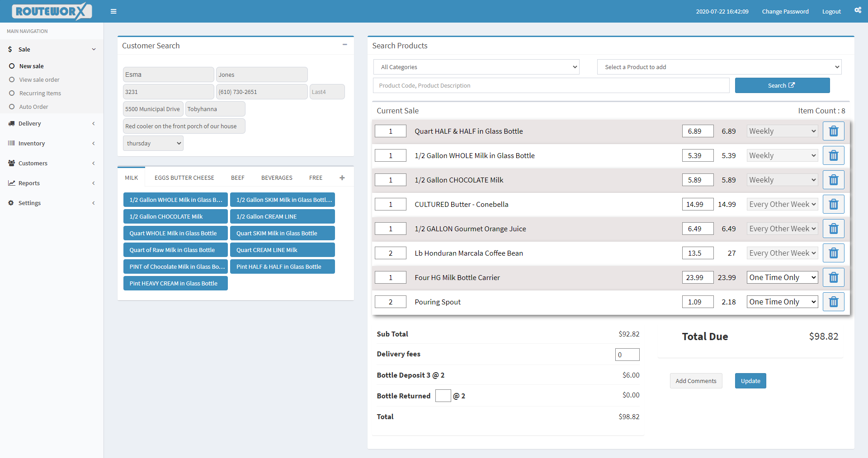The height and width of the screenshot is (458, 868).
Task: Open frequency dropdown for CULTURED Butter
Action: pos(782,204)
